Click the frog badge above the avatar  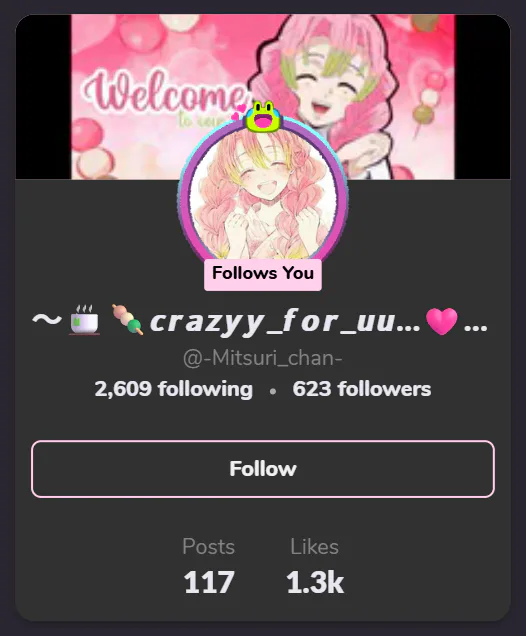tap(263, 117)
